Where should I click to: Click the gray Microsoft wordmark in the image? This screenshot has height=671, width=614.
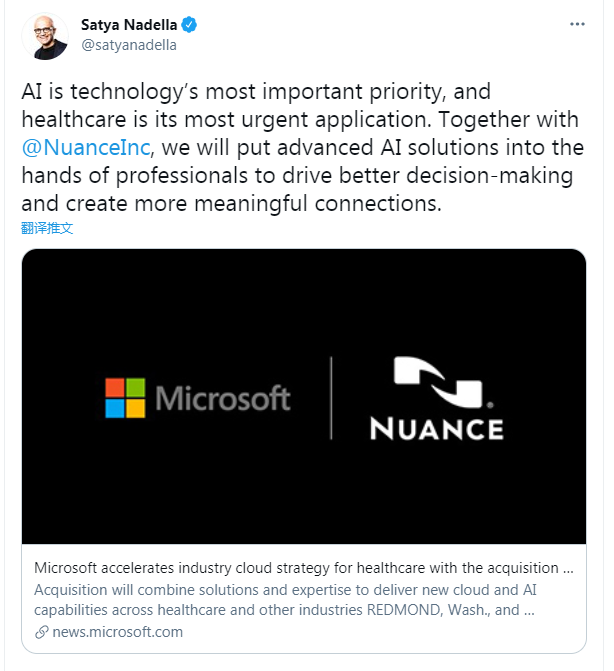coord(223,398)
